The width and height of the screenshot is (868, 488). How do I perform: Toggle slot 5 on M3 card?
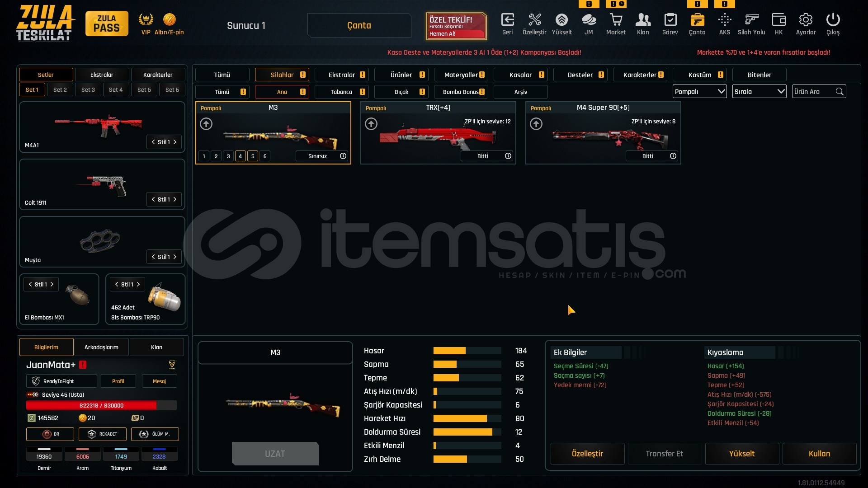click(253, 156)
